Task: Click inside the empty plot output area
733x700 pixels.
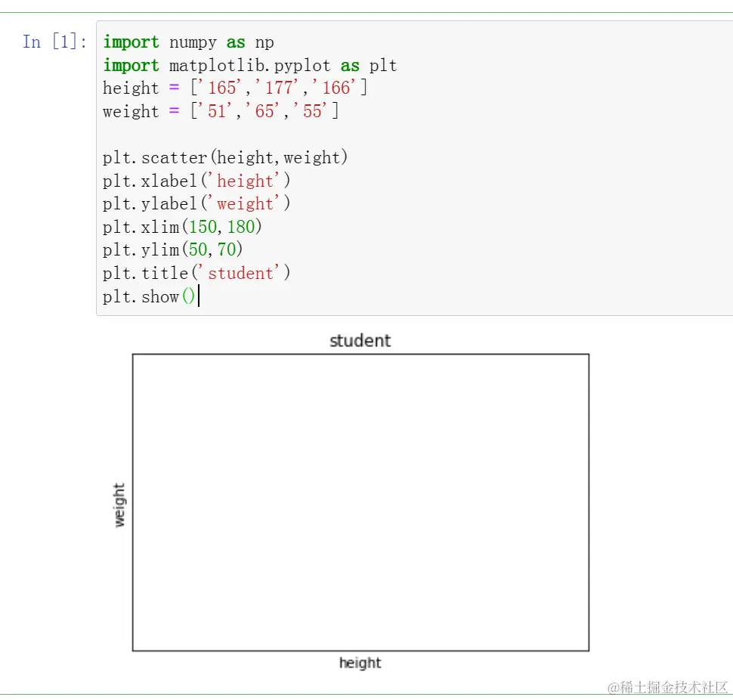Action: [360, 502]
